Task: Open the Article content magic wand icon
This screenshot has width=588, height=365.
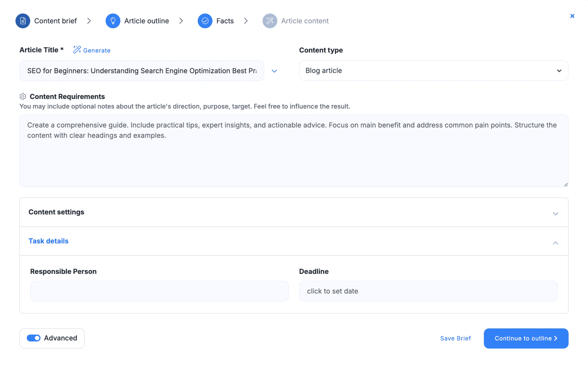Action: pyautogui.click(x=269, y=21)
